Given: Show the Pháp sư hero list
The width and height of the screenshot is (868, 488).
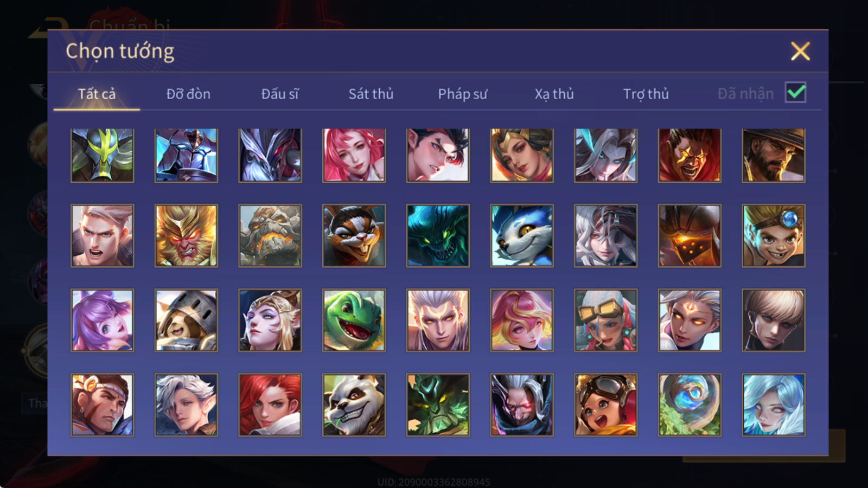Looking at the screenshot, I should click(463, 94).
